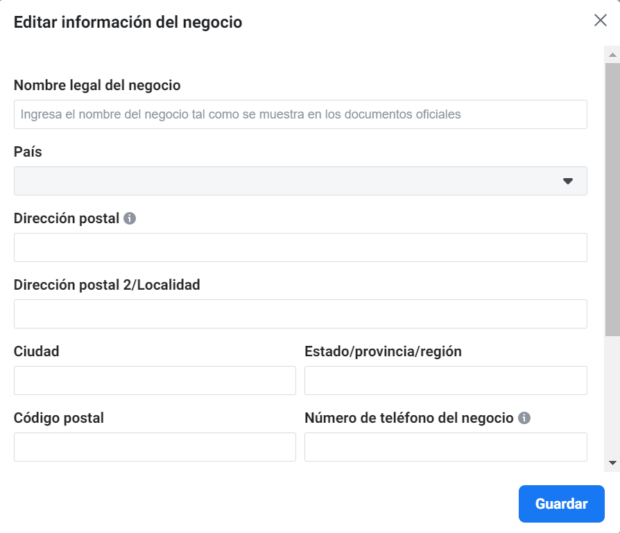This screenshot has height=533, width=620.
Task: Click the 'Código postal' label
Action: [59, 418]
